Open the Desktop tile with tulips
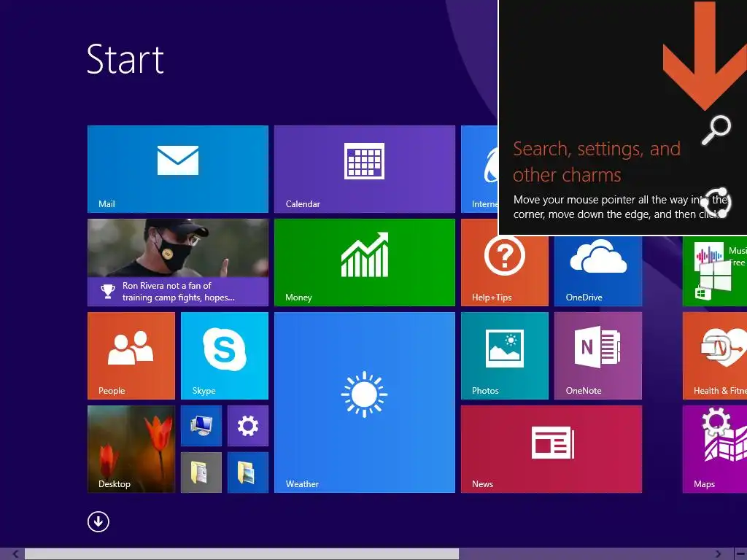 pyautogui.click(x=131, y=449)
